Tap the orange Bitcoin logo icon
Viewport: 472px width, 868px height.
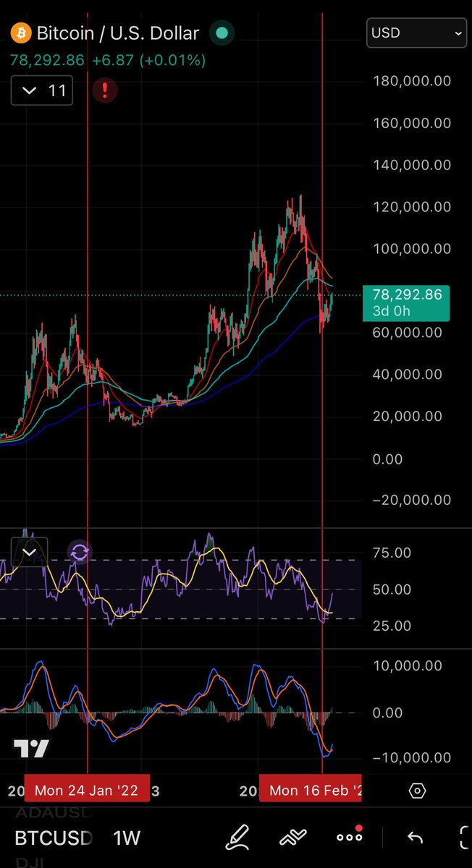(20, 33)
